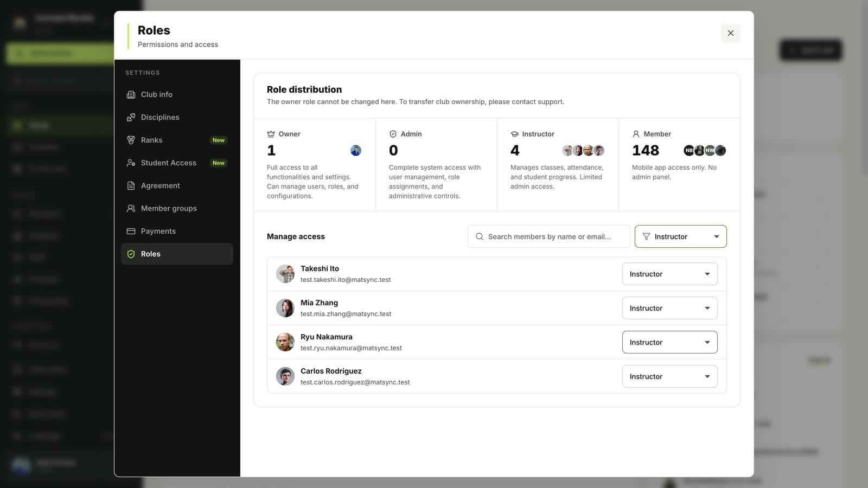Click the name Takeshi Ito

click(320, 268)
